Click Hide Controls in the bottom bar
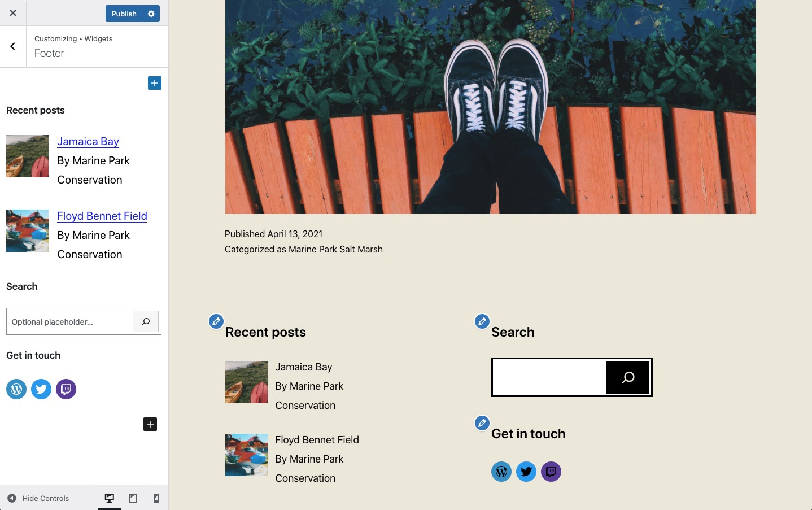812x510 pixels. click(x=45, y=498)
